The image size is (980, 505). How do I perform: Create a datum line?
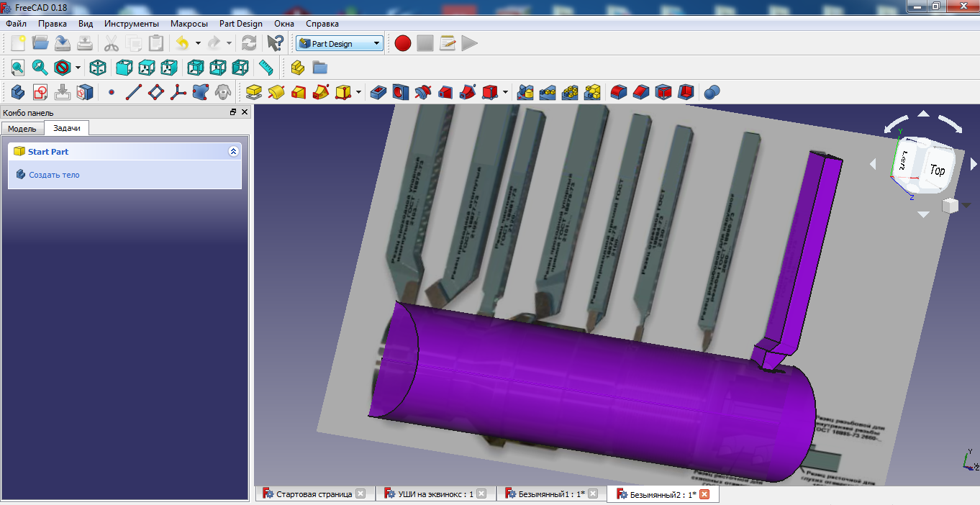133,92
